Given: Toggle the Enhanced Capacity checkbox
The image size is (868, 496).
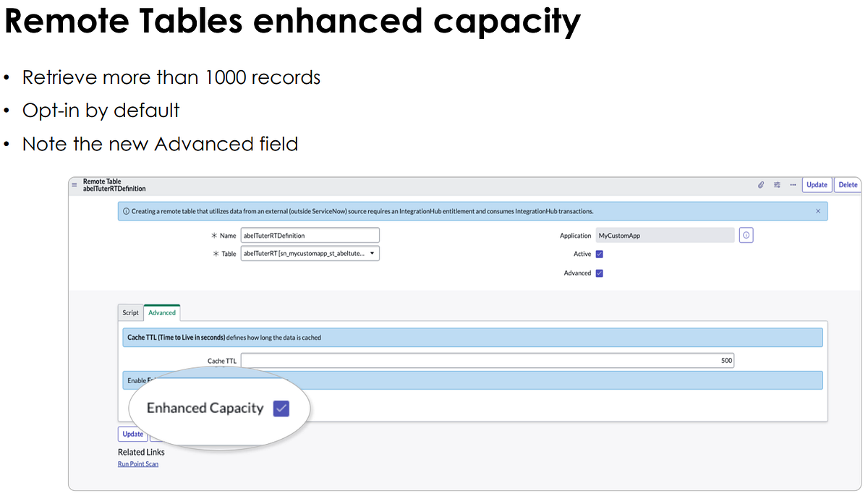Looking at the screenshot, I should tap(281, 408).
